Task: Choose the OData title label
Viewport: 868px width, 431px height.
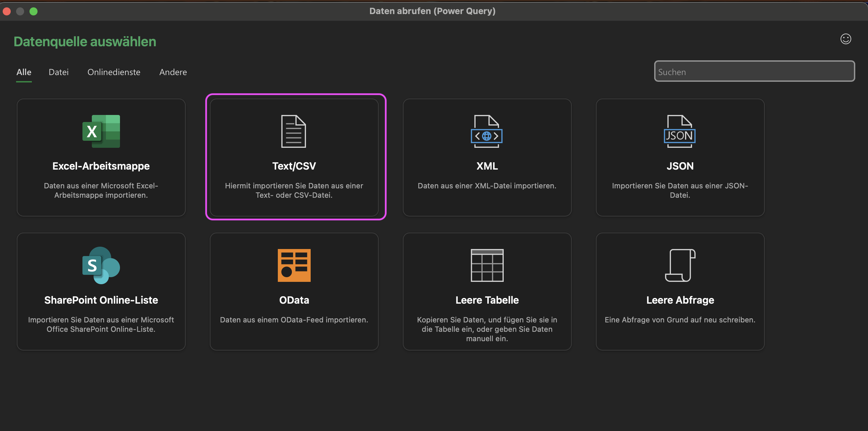Action: 294,300
